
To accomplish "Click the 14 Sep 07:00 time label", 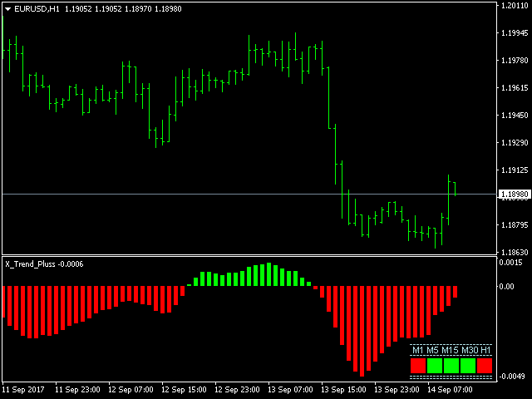I will (x=450, y=390).
